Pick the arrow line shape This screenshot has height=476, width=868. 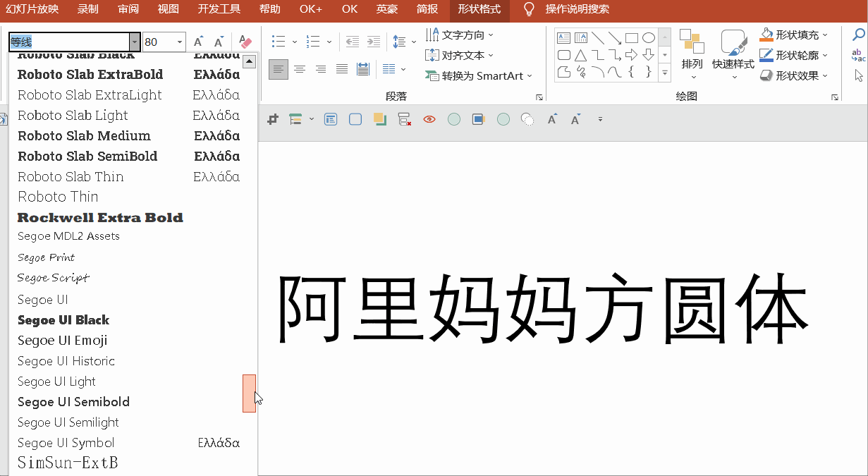pos(615,38)
